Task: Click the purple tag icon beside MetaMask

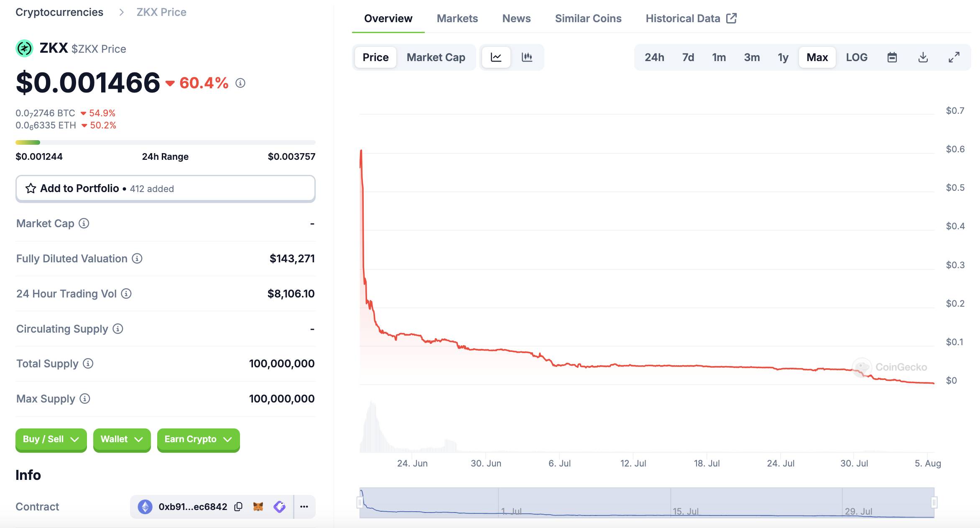Action: 279,507
